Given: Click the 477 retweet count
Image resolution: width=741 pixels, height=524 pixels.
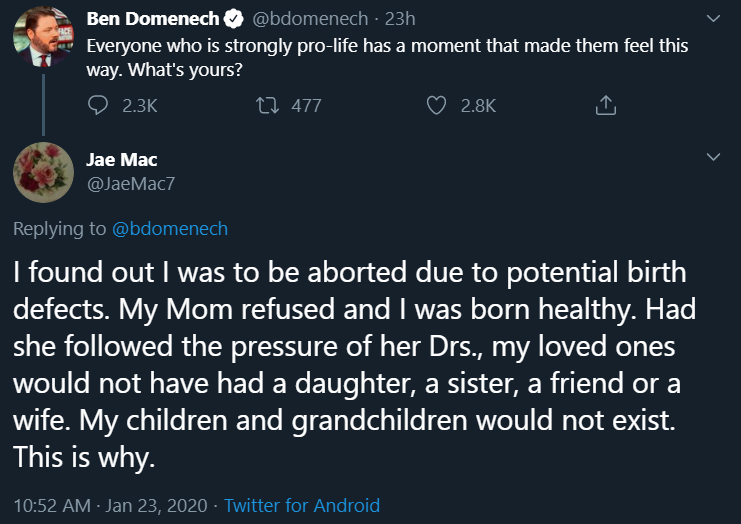Looking at the screenshot, I should 306,105.
